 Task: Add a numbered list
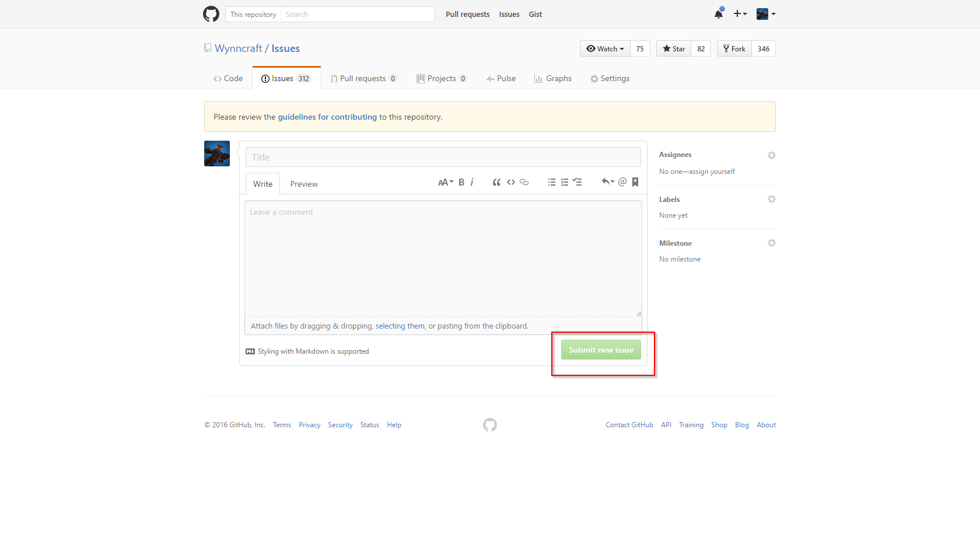pyautogui.click(x=565, y=182)
